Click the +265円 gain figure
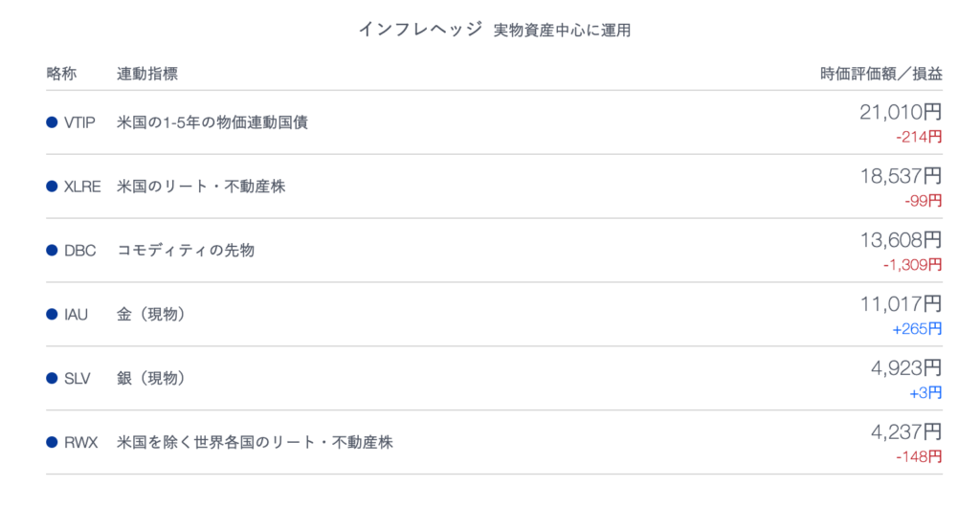This screenshot has height=508, width=980. (917, 329)
